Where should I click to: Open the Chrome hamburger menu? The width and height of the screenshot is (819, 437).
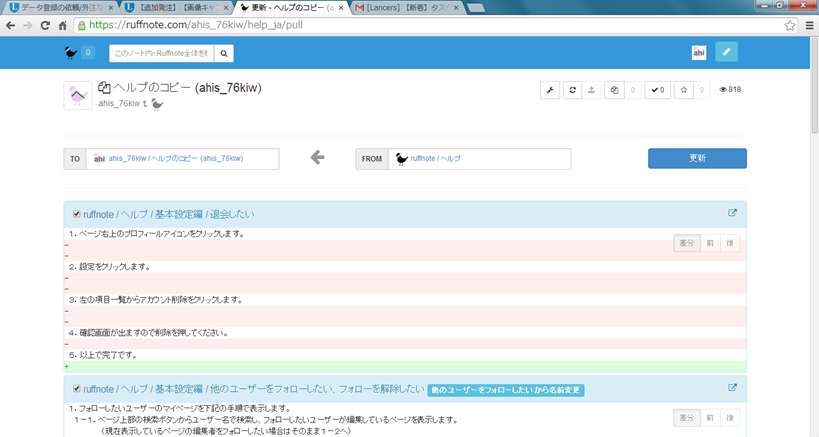coord(808,25)
